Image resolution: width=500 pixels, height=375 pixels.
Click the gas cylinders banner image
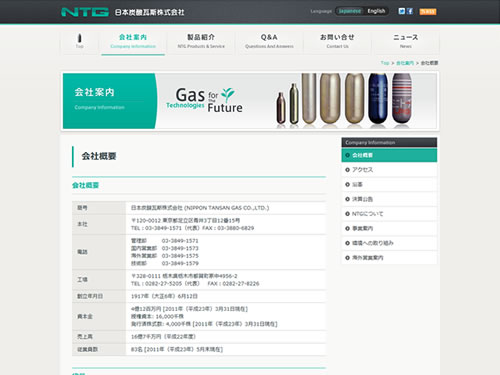click(344, 101)
